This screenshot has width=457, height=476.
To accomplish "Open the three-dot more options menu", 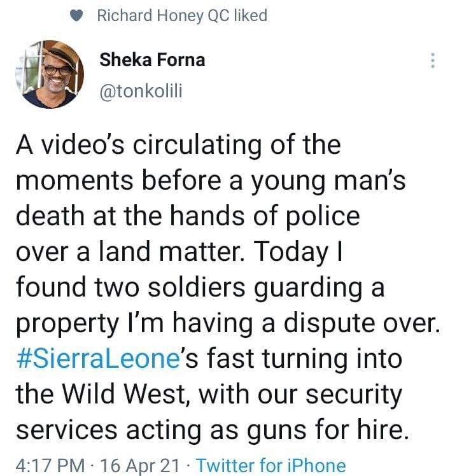I will pos(433,61).
